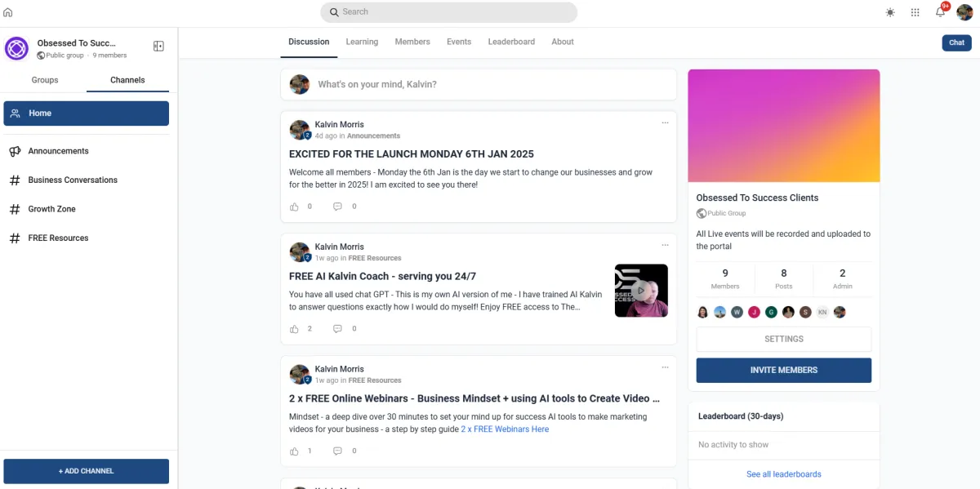Click hash icon beside FREE Resources

tap(15, 238)
